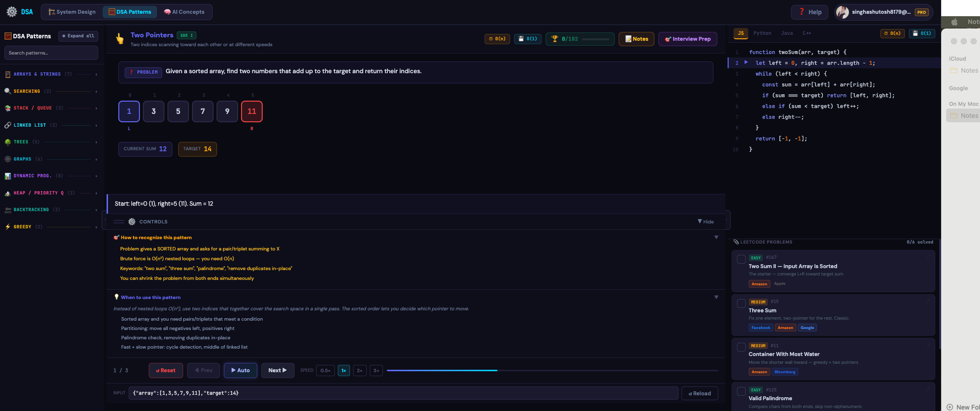
Task: Collapse the When to use this pattern section
Action: pyautogui.click(x=716, y=298)
